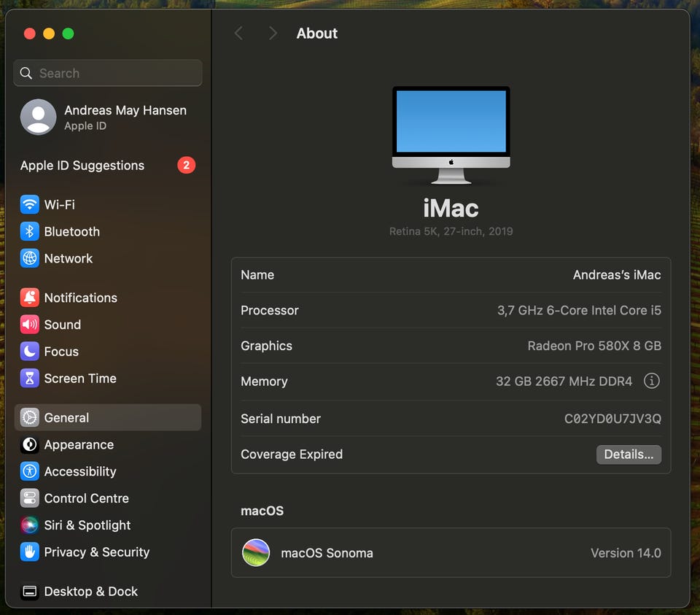Click the iMac illustration image
Screen dimensions: 700x615
pyautogui.click(x=451, y=135)
